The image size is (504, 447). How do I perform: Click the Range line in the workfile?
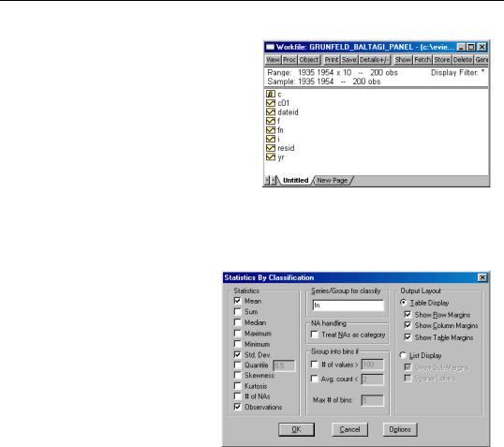[333, 73]
